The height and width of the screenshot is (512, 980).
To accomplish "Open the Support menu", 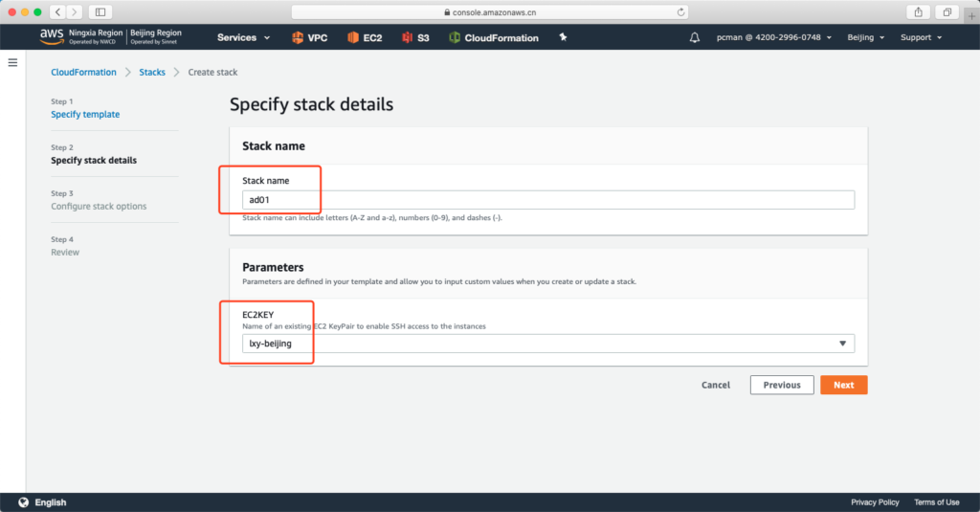I will [921, 38].
